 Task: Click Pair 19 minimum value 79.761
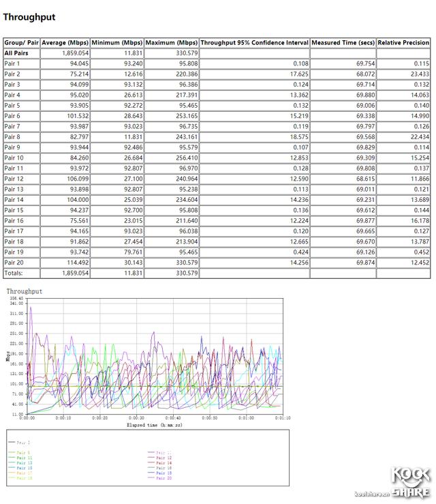[x=134, y=252]
